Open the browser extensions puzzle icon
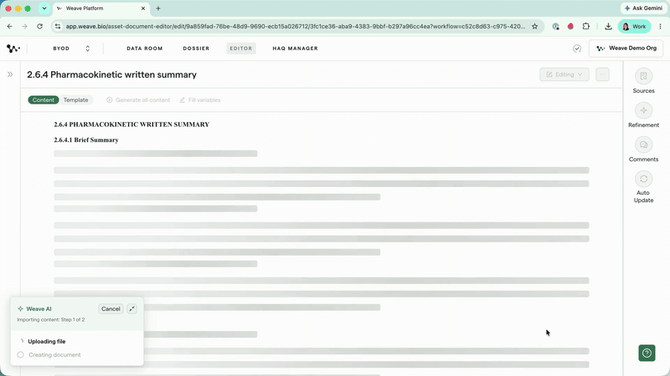The width and height of the screenshot is (670, 376). [x=586, y=26]
